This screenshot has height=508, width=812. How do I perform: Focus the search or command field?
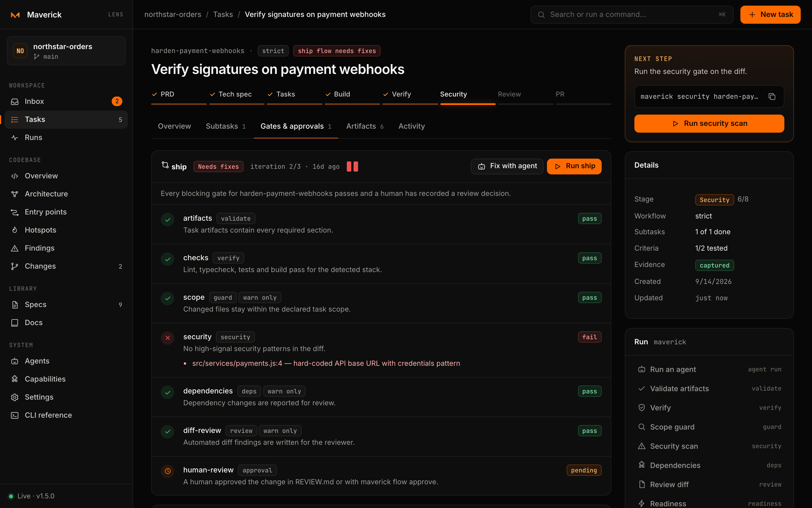632,15
